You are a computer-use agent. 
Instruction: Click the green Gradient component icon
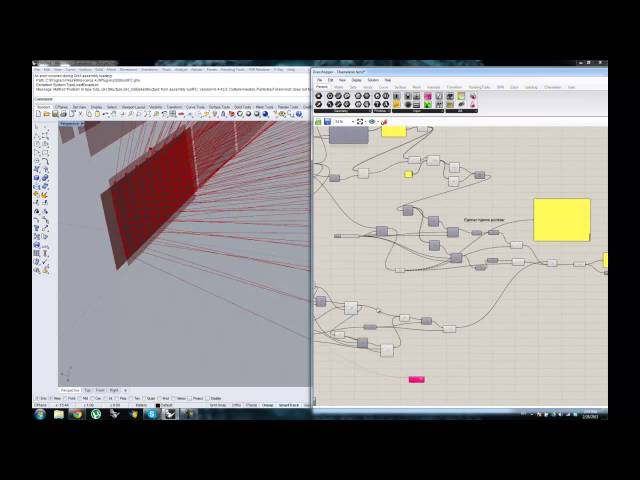pos(428,104)
